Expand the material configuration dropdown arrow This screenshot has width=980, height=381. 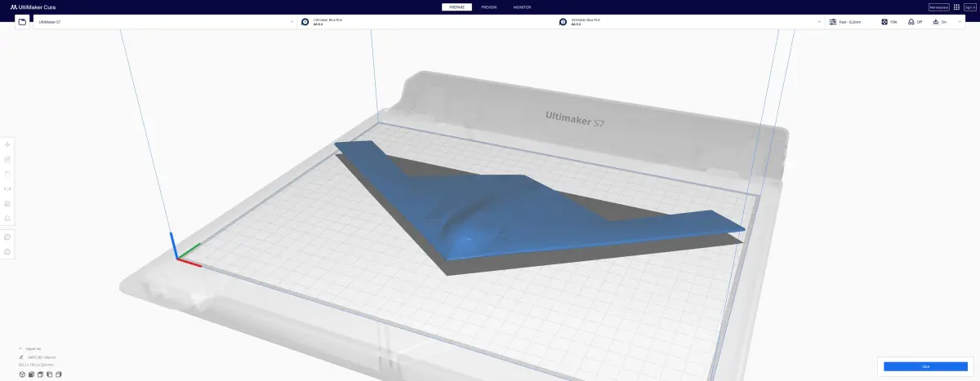[820, 22]
